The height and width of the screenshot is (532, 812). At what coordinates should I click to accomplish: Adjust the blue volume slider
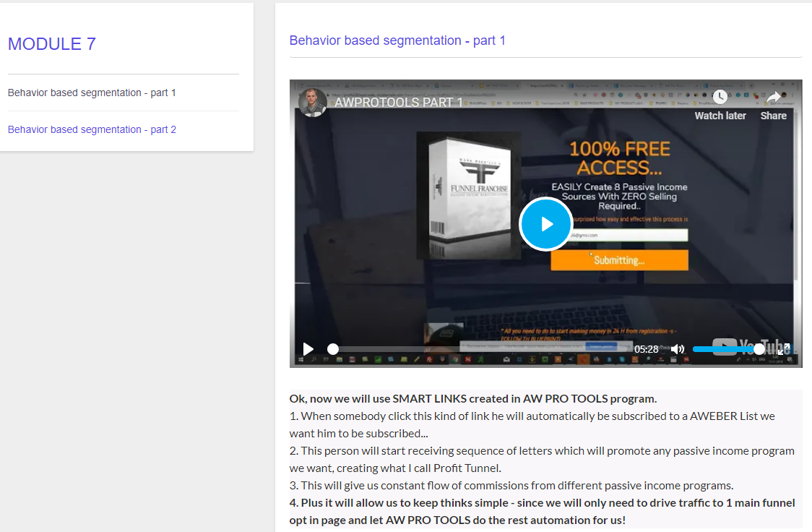(x=729, y=349)
